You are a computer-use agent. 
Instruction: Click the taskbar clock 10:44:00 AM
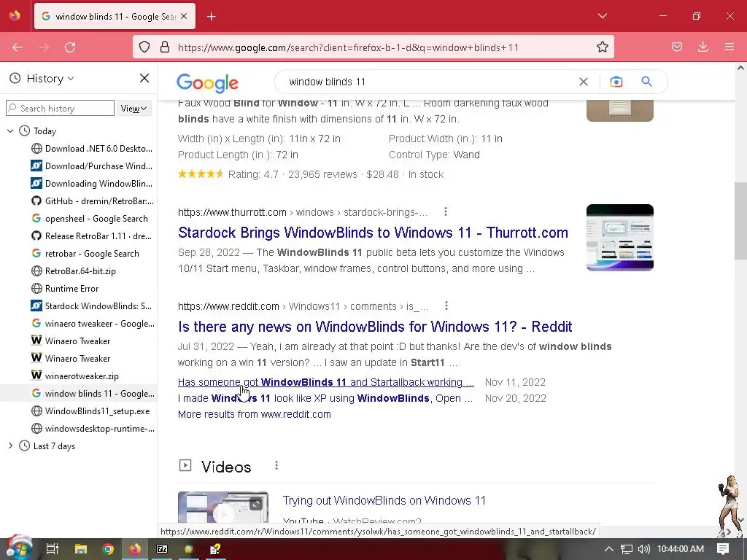tap(681, 549)
